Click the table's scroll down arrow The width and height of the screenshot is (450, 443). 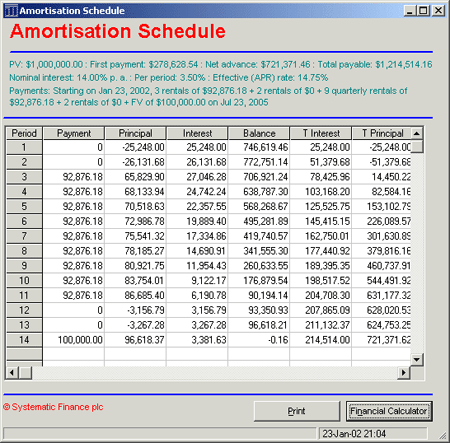point(417,359)
